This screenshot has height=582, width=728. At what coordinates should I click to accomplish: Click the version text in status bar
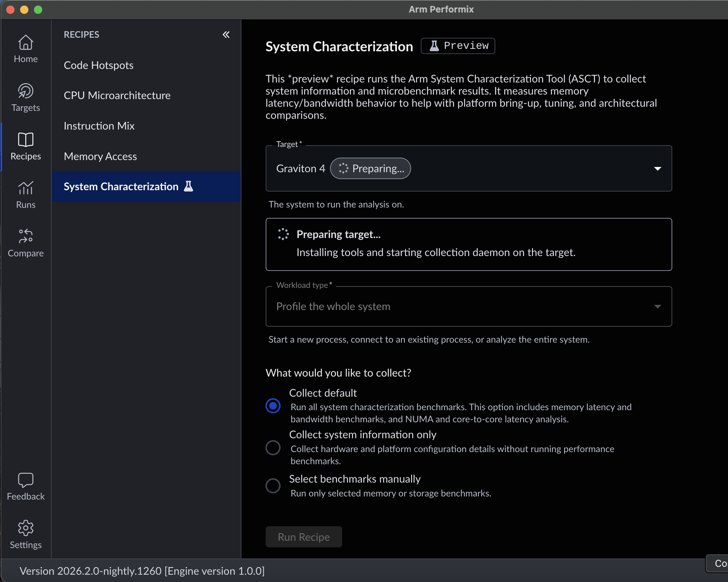[x=142, y=571]
